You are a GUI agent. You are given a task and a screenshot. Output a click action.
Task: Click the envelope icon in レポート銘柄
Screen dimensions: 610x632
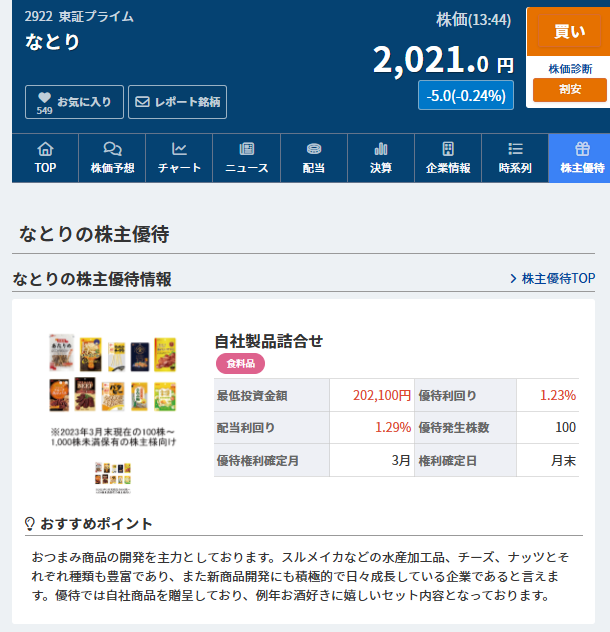[142, 102]
